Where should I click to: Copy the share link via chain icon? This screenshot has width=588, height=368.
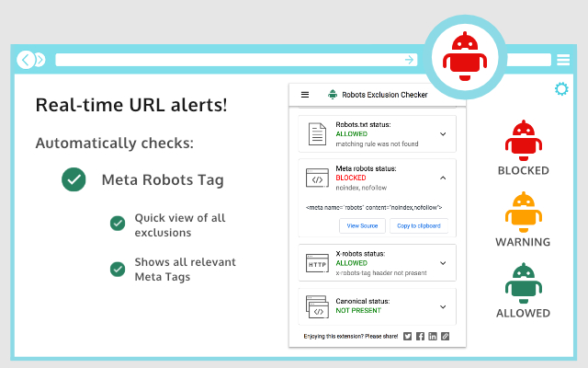[x=446, y=337]
